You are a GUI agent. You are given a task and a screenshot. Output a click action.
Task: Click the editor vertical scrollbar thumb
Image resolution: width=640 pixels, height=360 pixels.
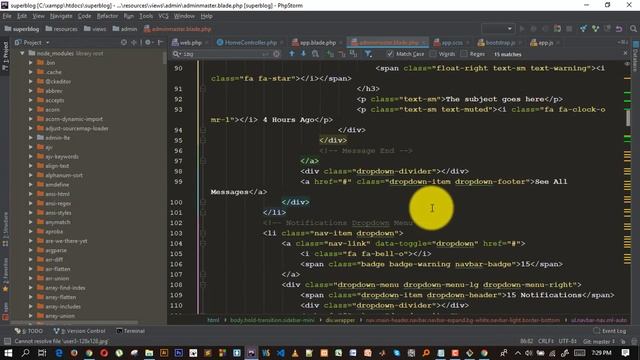[628, 118]
